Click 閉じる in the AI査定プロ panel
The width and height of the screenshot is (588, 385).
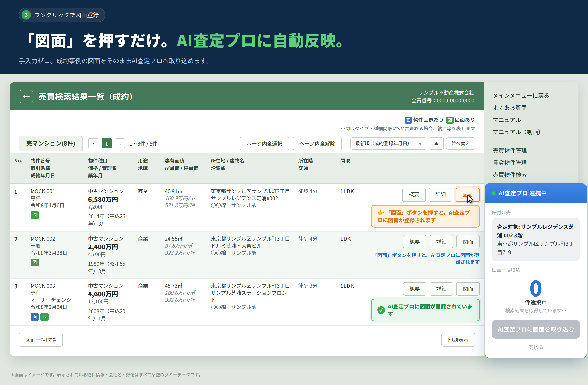click(x=536, y=347)
